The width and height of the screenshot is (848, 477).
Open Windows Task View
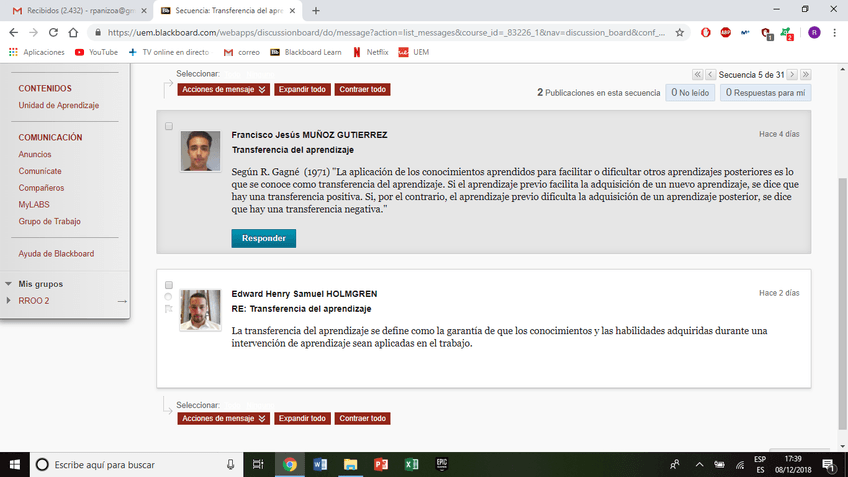point(258,465)
